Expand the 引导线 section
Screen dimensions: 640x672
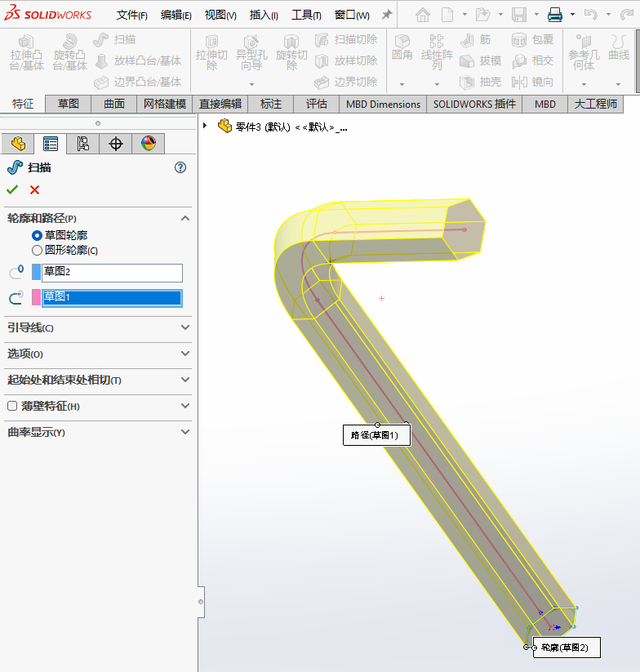point(184,327)
